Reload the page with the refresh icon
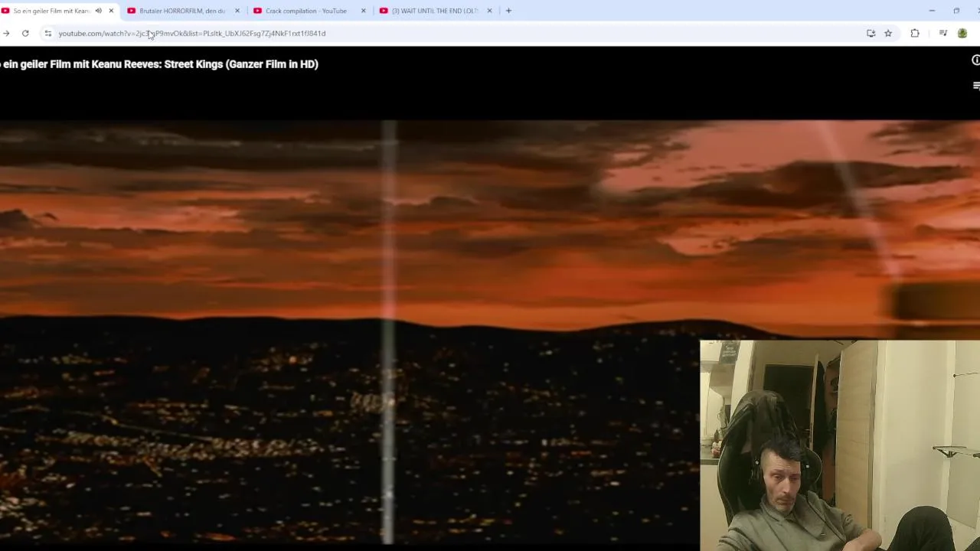This screenshot has height=551, width=980. tap(25, 34)
